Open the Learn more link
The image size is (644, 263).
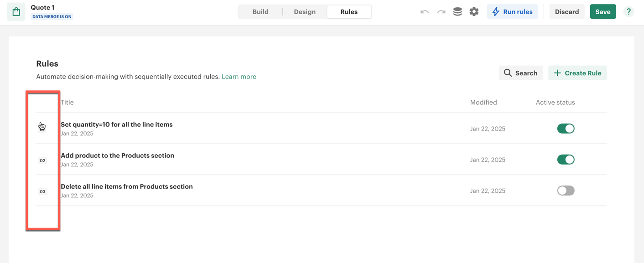[239, 77]
